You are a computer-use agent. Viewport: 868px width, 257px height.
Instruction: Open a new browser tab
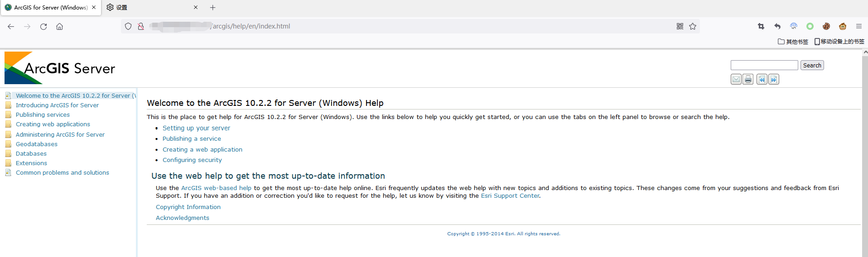212,8
